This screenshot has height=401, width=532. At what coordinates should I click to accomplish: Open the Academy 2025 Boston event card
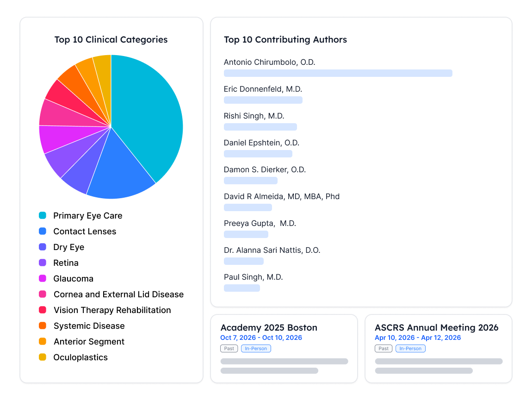(284, 349)
